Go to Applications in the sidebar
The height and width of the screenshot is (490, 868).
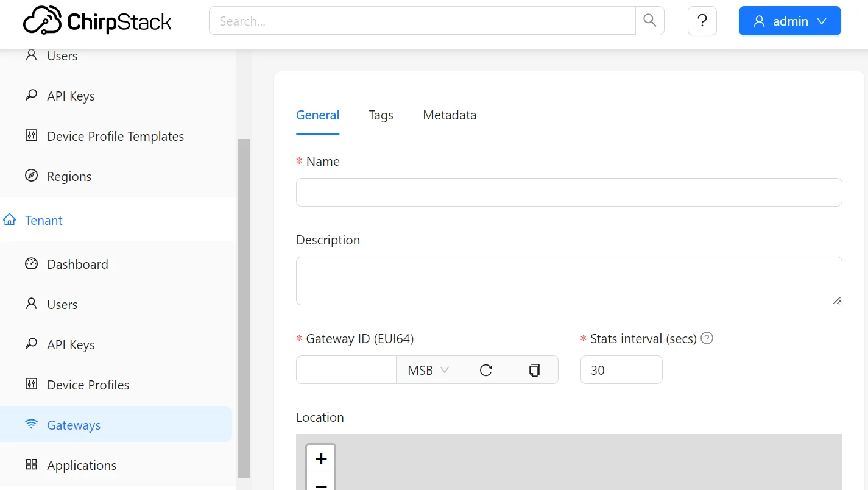click(82, 465)
